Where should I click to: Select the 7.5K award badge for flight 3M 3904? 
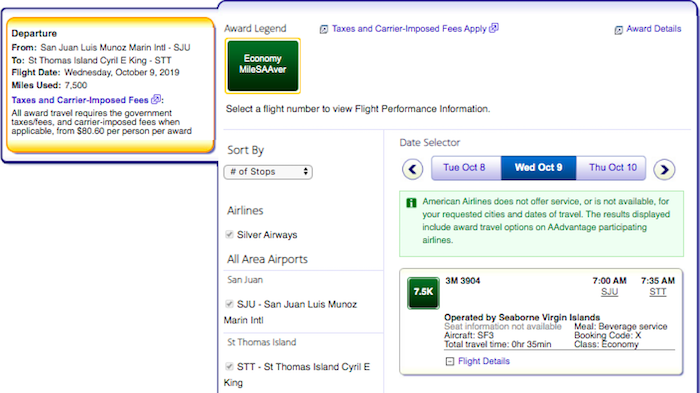[x=423, y=293]
